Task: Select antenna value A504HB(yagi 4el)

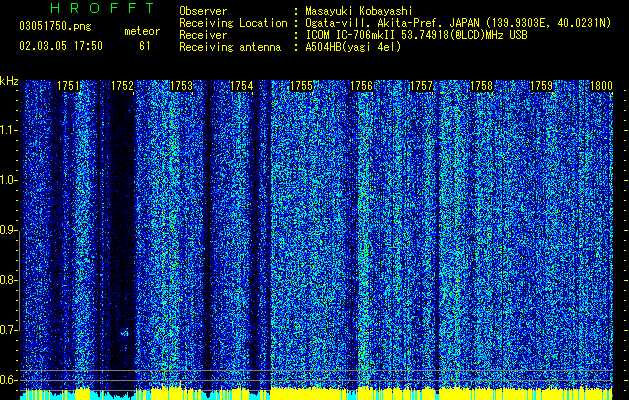Action: (353, 47)
